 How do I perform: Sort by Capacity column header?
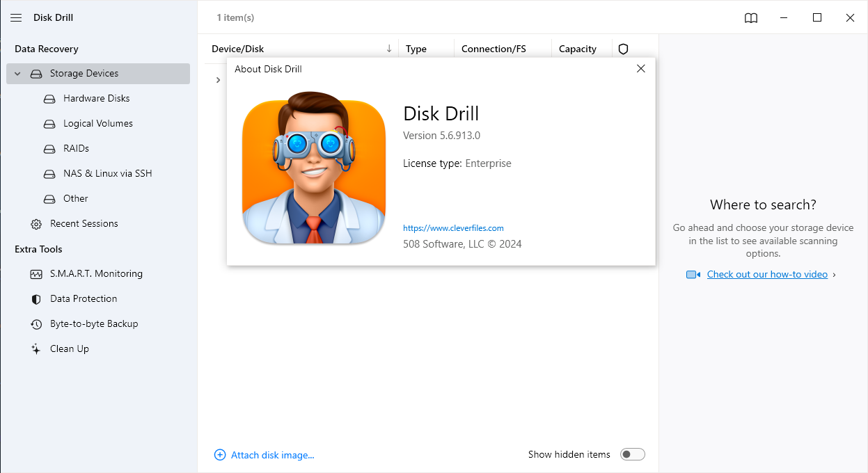click(x=578, y=49)
